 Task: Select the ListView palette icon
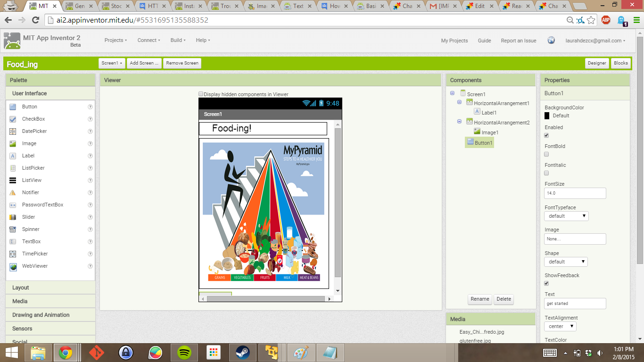(13, 181)
